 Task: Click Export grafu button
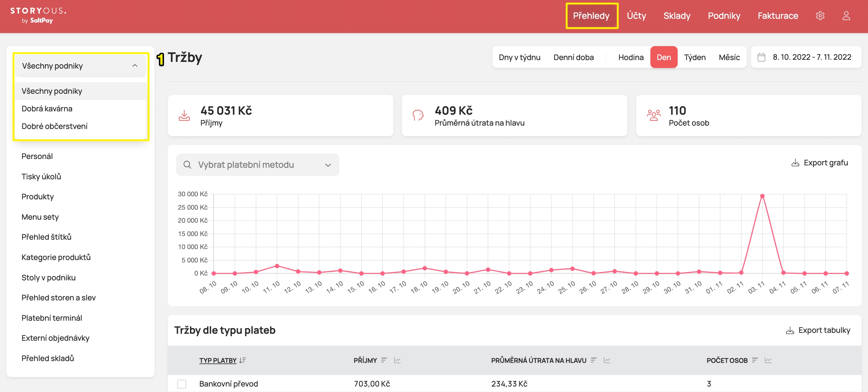(x=820, y=163)
